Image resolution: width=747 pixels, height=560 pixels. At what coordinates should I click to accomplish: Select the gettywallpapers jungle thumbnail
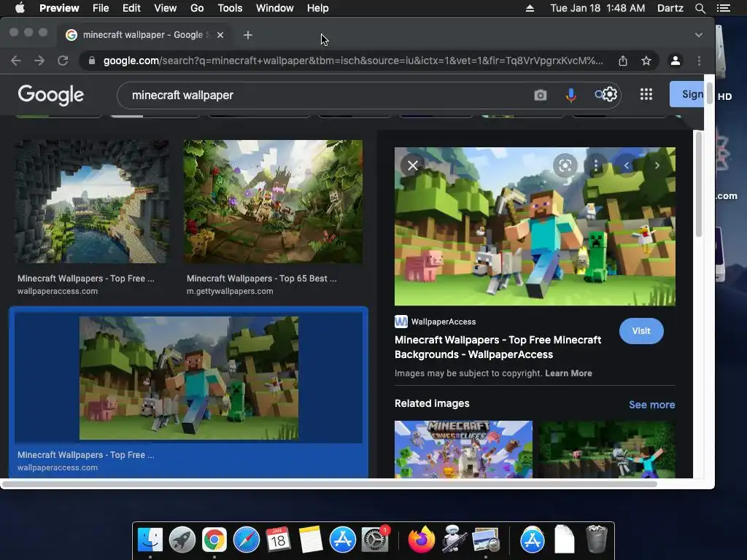pyautogui.click(x=273, y=201)
